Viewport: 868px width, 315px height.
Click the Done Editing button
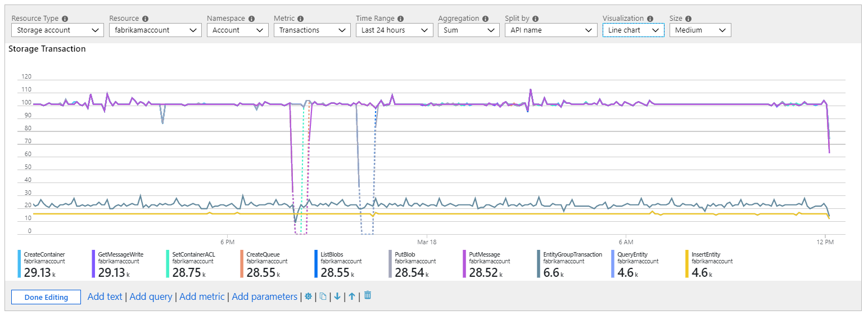[46, 297]
